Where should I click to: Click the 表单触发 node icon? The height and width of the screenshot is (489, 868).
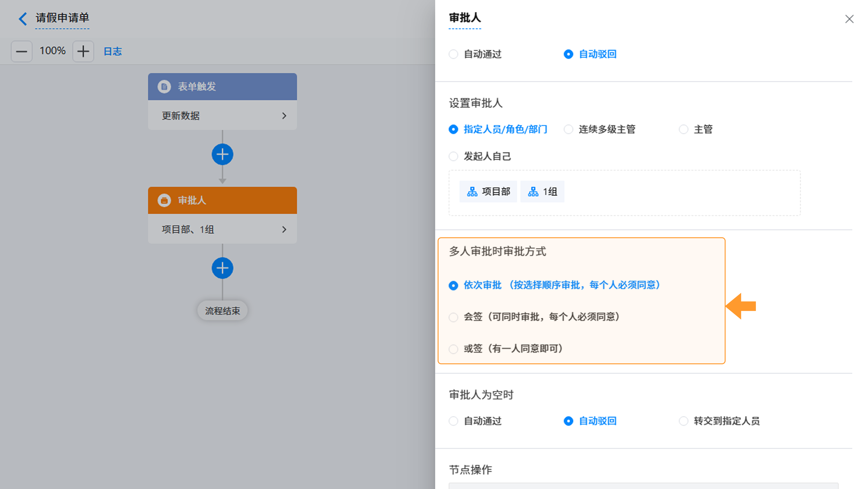pos(164,87)
